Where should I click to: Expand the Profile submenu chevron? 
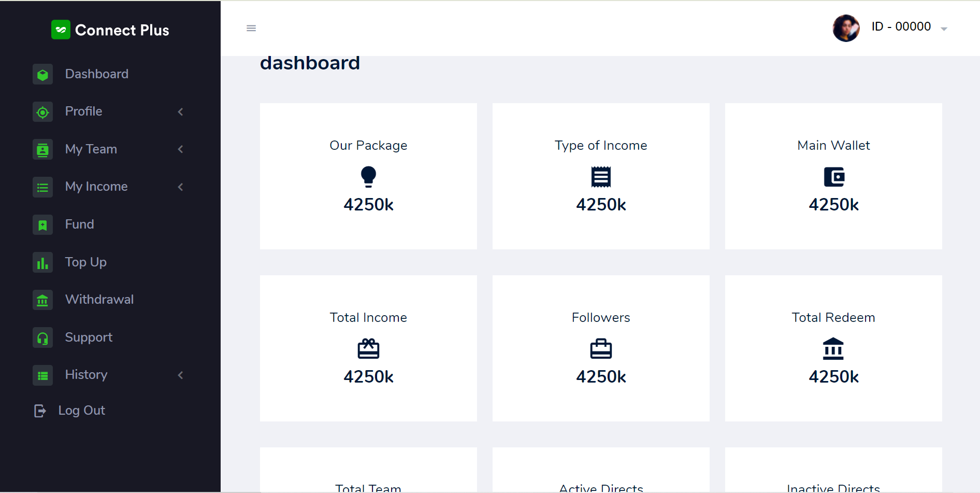180,111
